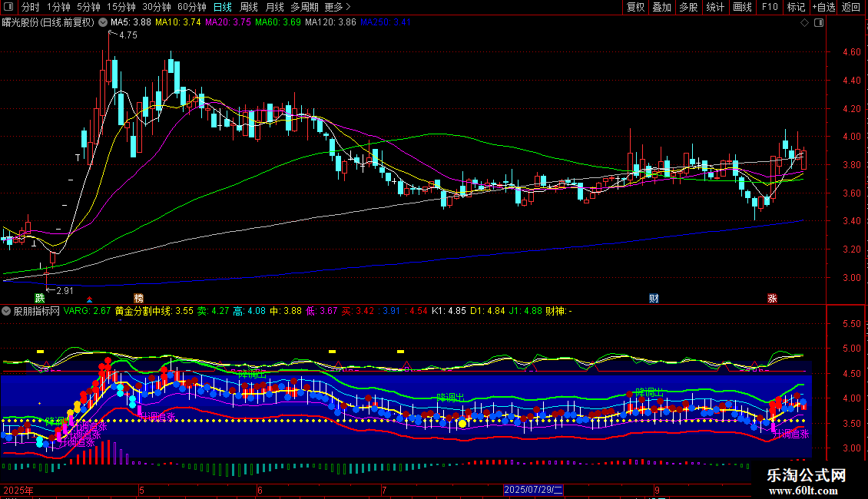Click the 返回 back button
868x499 pixels.
(851, 7)
